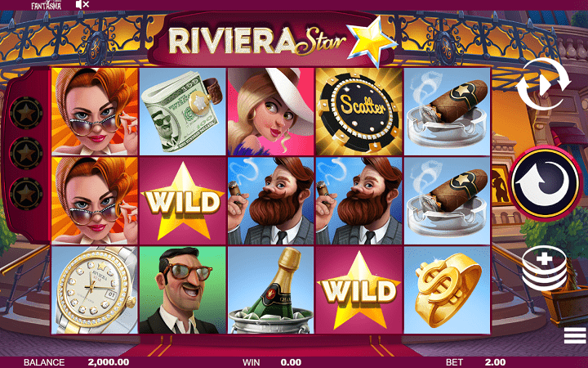Select the WILD star on the second reel
Viewport: 588px width, 368px height.
(183, 201)
